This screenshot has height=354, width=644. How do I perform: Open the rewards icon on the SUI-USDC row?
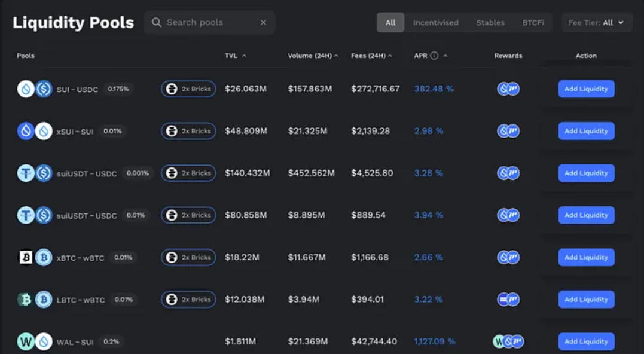coord(508,89)
